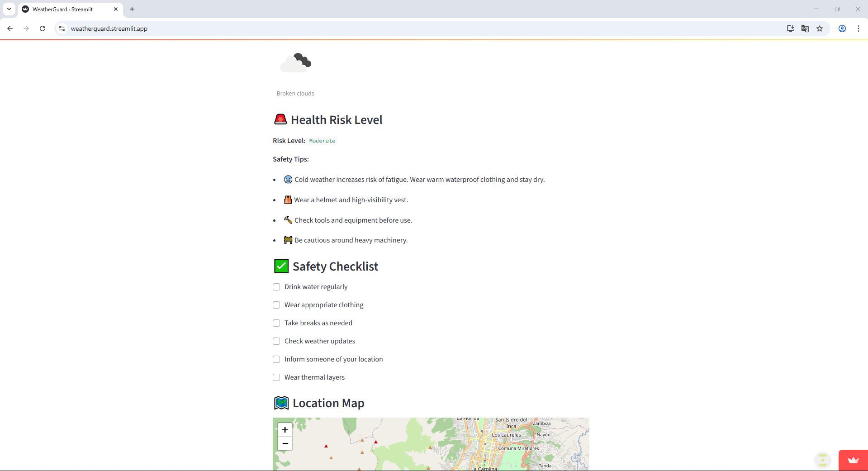
Task: Click 'Check tools and equipment before use' tip
Action: [353, 220]
